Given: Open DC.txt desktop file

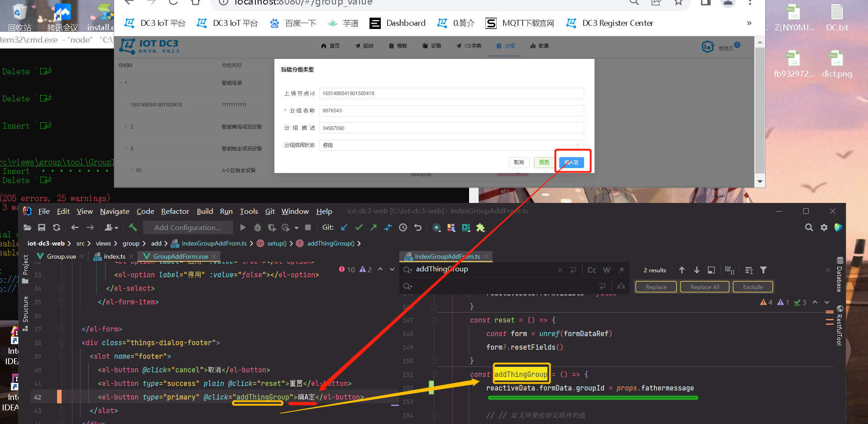Looking at the screenshot, I should click(837, 18).
